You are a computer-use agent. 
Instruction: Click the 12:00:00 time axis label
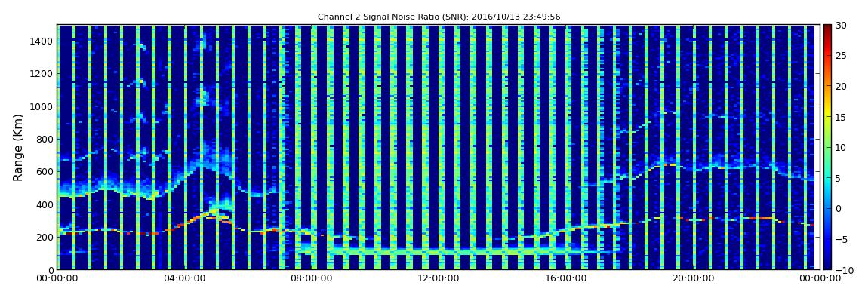(x=437, y=279)
